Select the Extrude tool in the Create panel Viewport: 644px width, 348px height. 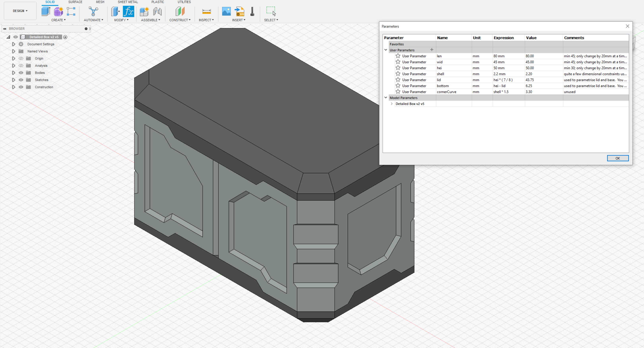tap(46, 11)
